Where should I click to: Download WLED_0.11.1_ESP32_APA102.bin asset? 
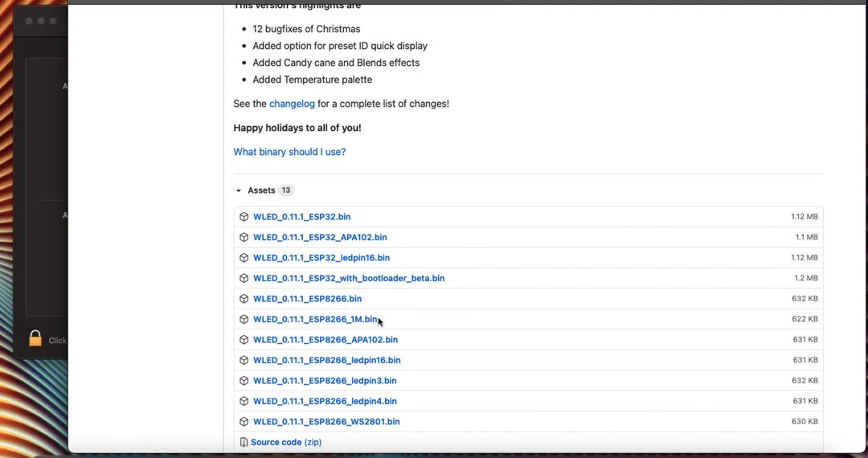point(320,237)
